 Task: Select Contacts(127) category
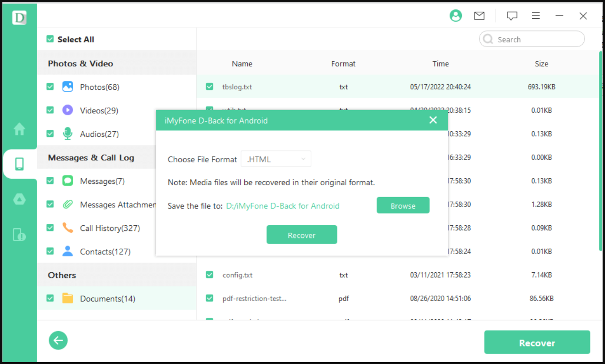[x=105, y=252]
